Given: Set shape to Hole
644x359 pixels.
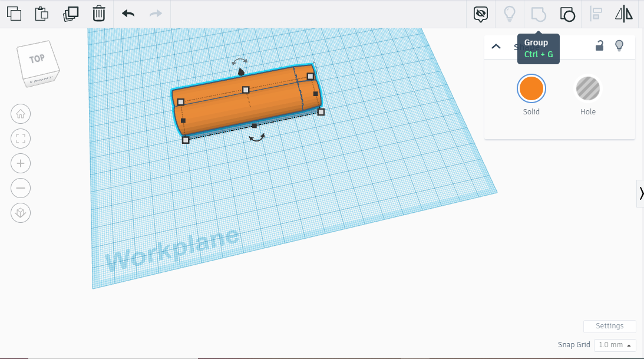Looking at the screenshot, I should click(x=588, y=88).
